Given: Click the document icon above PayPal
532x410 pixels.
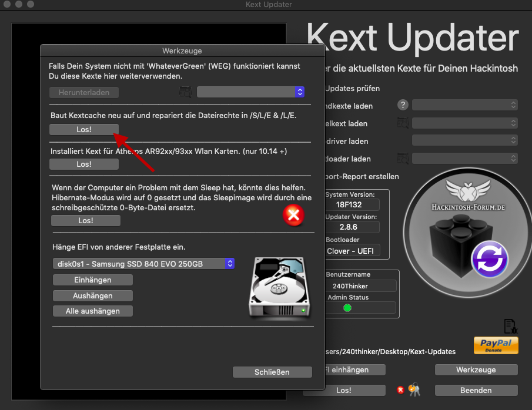Looking at the screenshot, I should 510,326.
